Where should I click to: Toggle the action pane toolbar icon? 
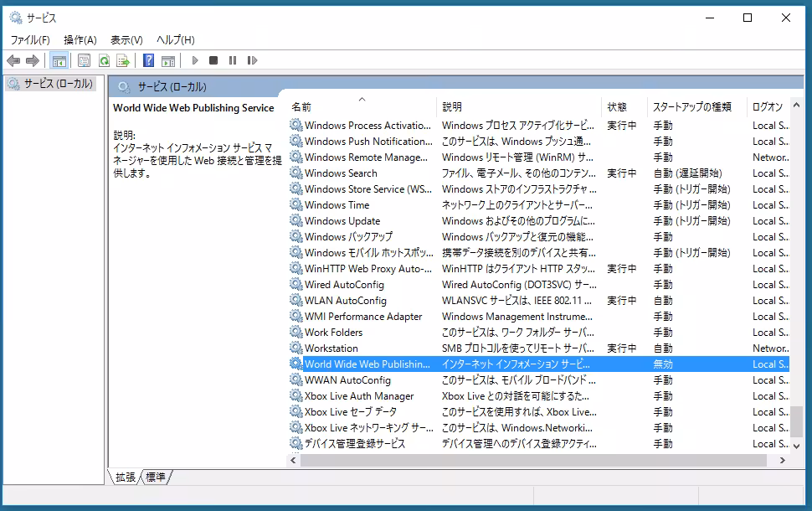[168, 60]
